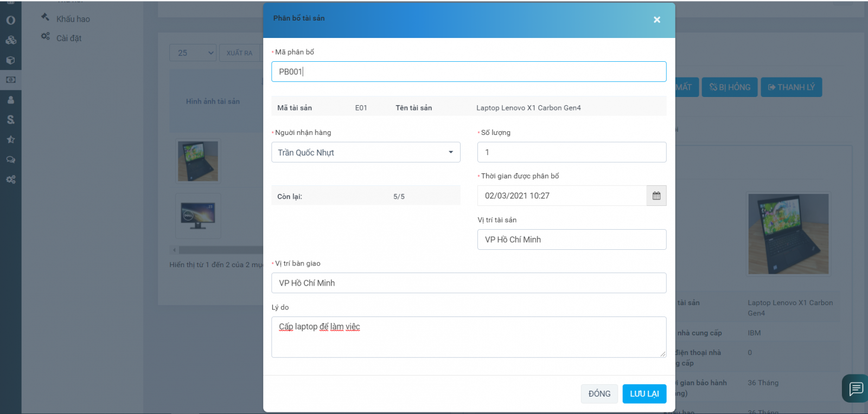Open the Người nhận hàng dropdown

point(366,152)
